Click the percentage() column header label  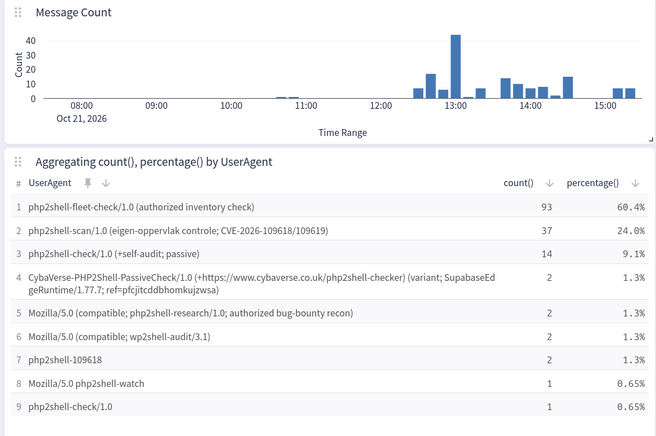[x=592, y=183]
